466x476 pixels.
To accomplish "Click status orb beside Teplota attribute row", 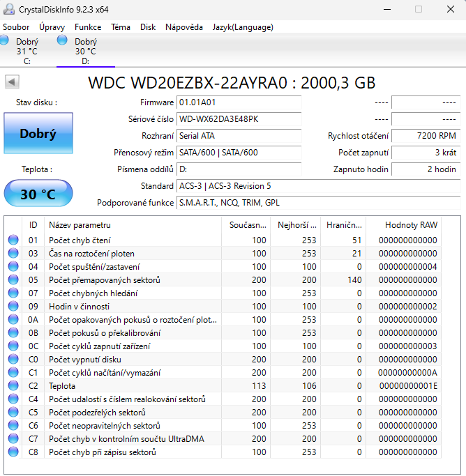I will tap(13, 385).
